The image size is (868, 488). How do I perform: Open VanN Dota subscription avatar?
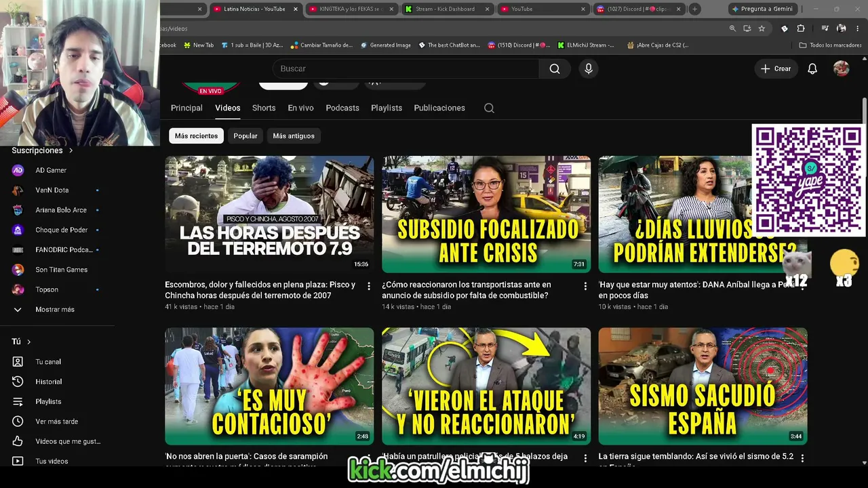pyautogui.click(x=18, y=190)
